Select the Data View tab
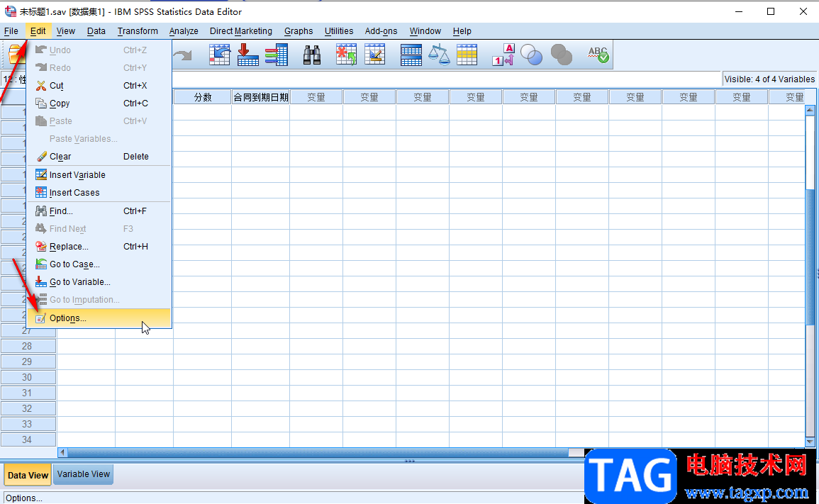Image resolution: width=819 pixels, height=504 pixels. click(x=28, y=475)
